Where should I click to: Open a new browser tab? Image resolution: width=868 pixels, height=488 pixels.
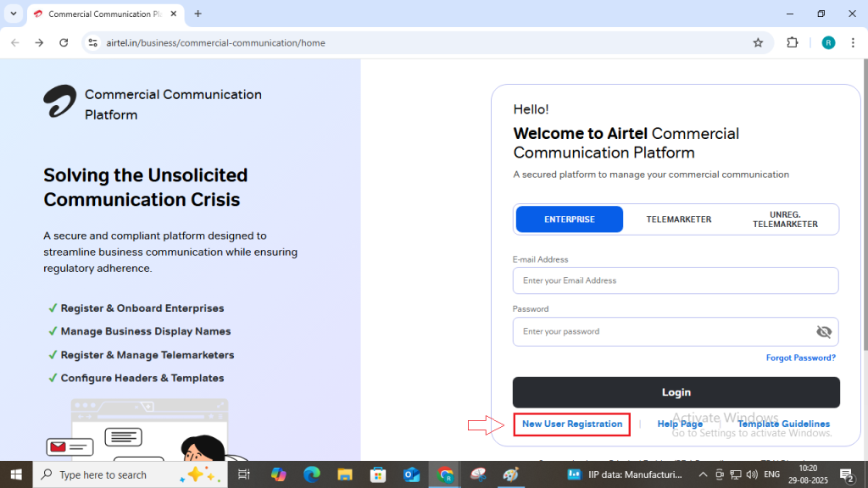pyautogui.click(x=198, y=14)
